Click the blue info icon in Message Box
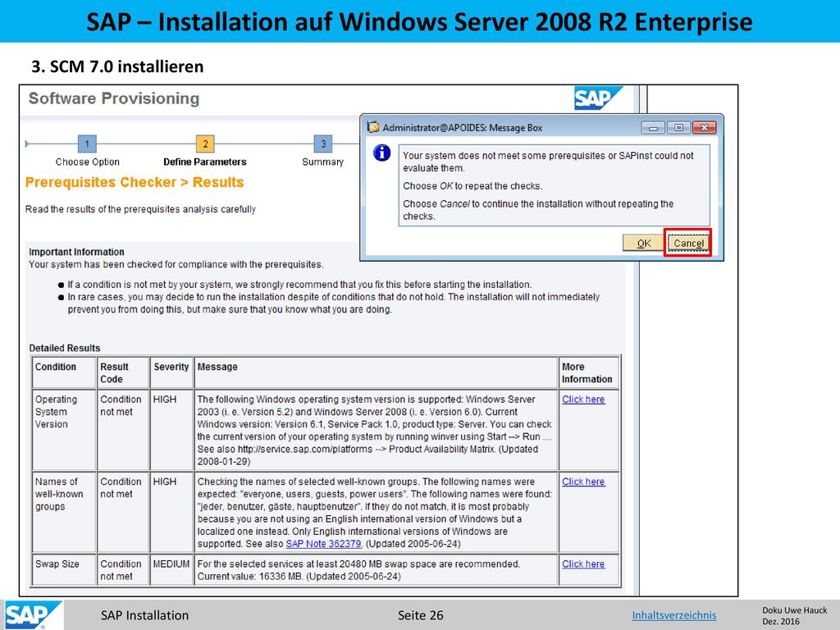 [381, 153]
